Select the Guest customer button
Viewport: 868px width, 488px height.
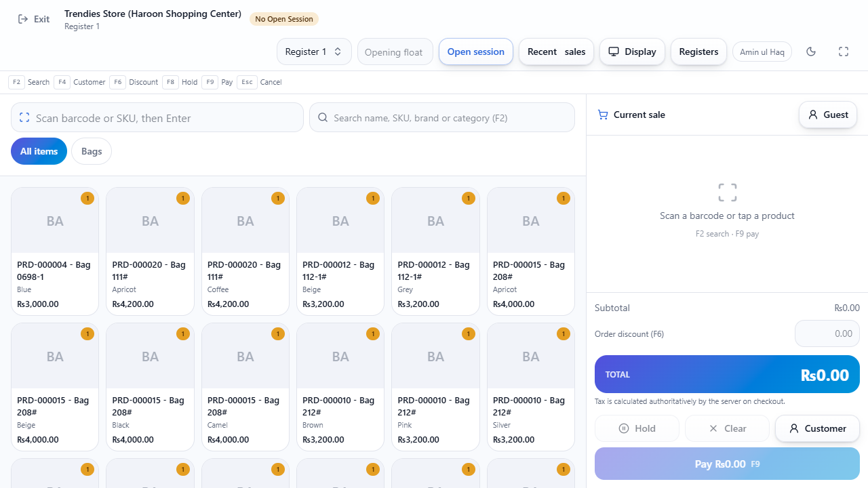[828, 115]
